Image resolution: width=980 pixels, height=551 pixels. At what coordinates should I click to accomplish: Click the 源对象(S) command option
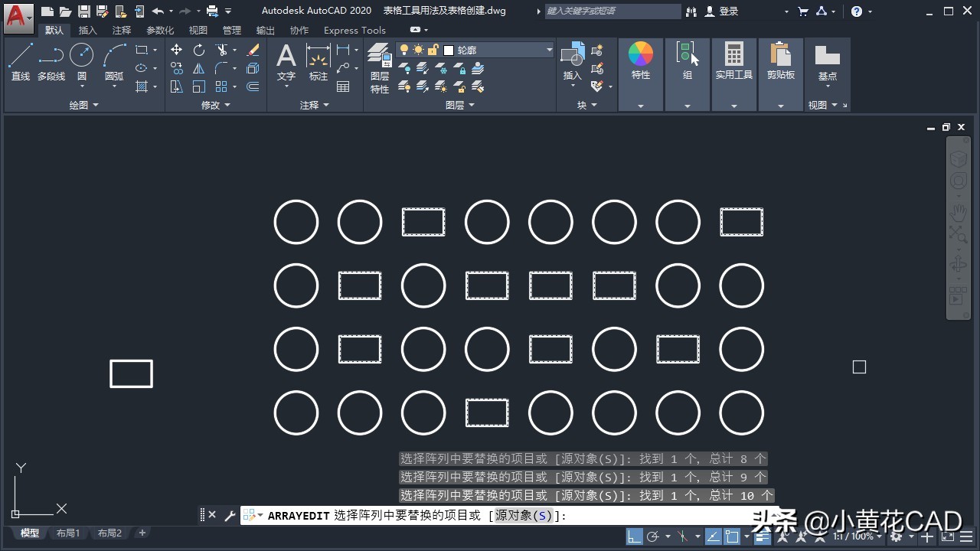click(523, 516)
